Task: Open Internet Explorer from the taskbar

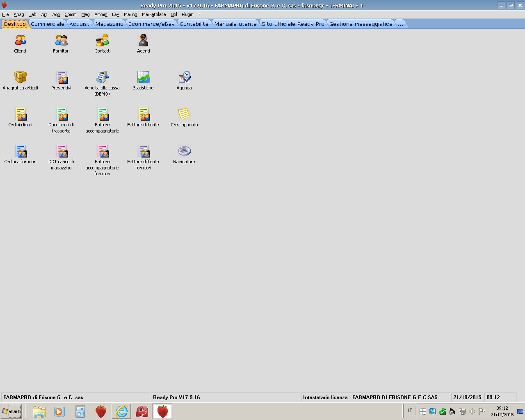Action: (x=121, y=411)
